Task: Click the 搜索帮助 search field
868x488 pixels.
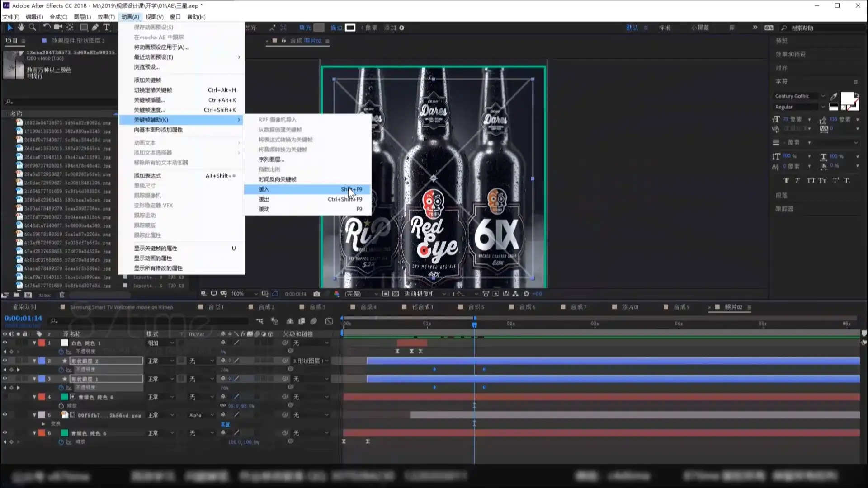Action: pyautogui.click(x=823, y=28)
